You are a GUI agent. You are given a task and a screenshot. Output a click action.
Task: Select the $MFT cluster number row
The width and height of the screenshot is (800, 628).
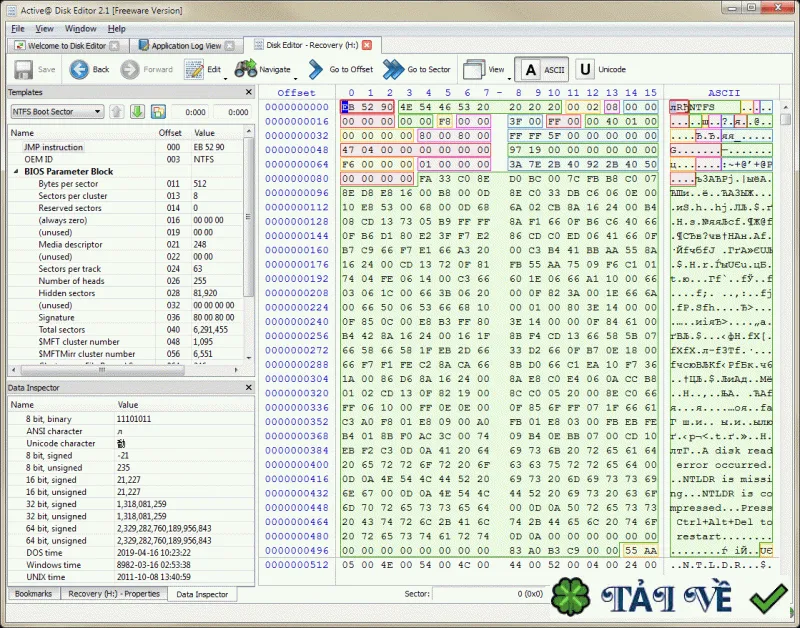pos(126,342)
